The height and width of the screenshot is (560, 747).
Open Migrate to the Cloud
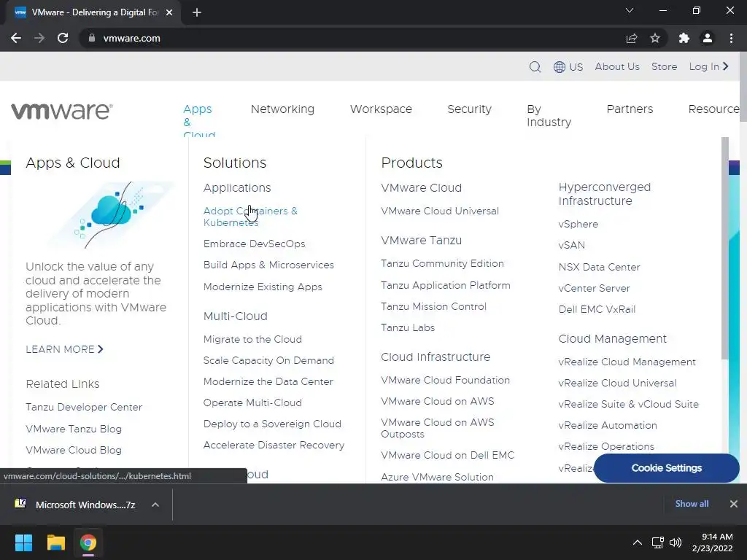coord(252,340)
